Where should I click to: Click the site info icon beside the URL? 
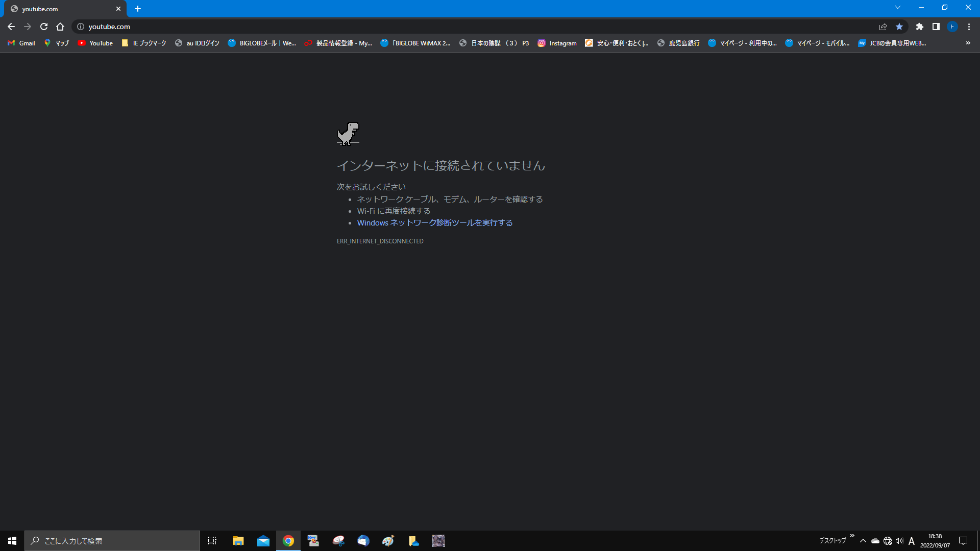click(81, 27)
